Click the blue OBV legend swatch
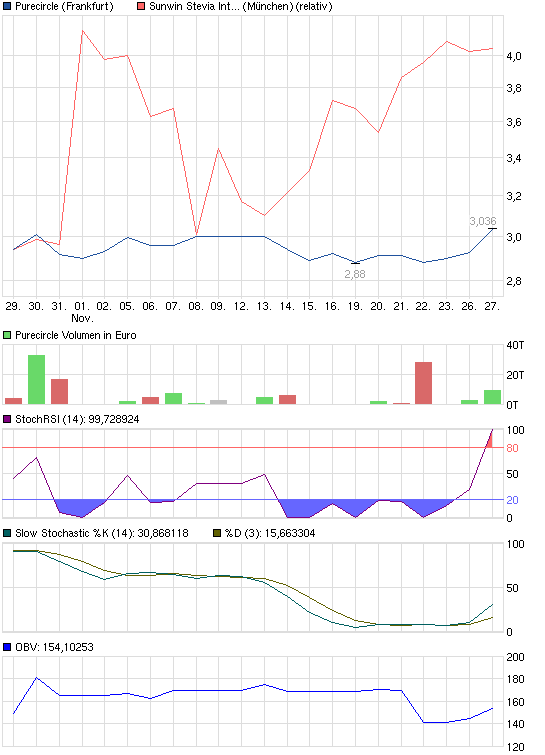Viewport: 545px width, 755px height. pyautogui.click(x=7, y=647)
